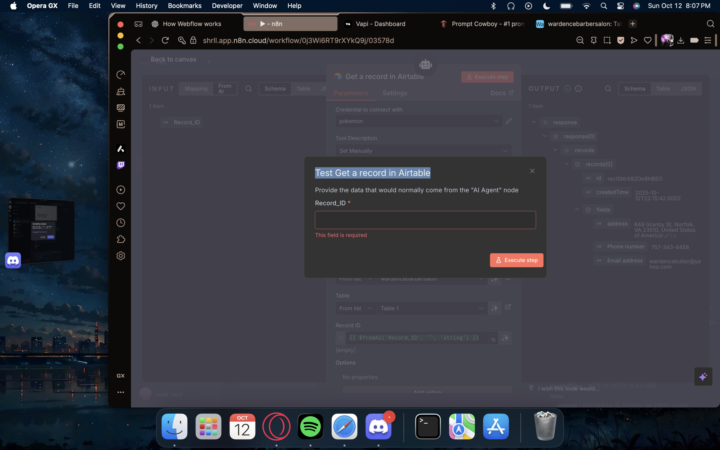Click the Record_ID input field in dialog
Viewport: 720px width, 450px height.
tap(425, 220)
